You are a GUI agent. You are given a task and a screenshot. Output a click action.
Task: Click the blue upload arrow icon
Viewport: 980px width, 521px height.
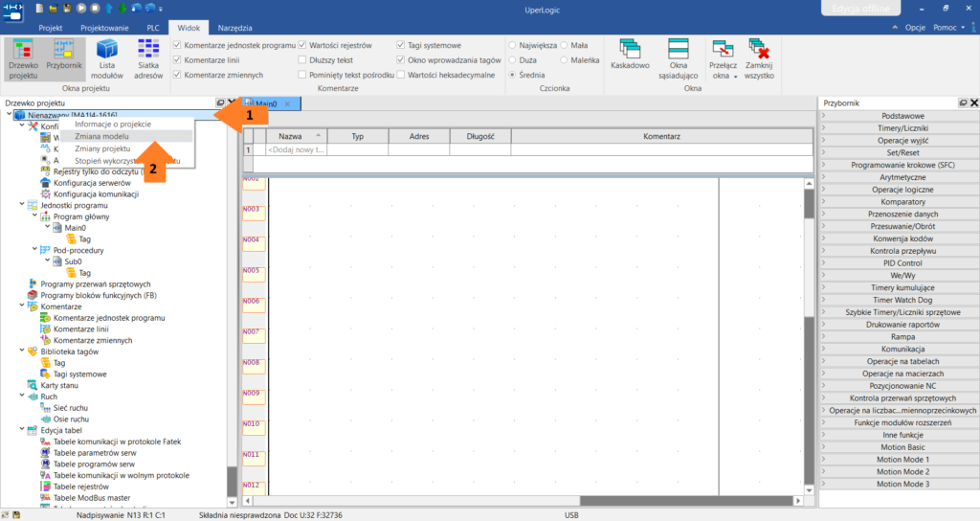coord(109,8)
